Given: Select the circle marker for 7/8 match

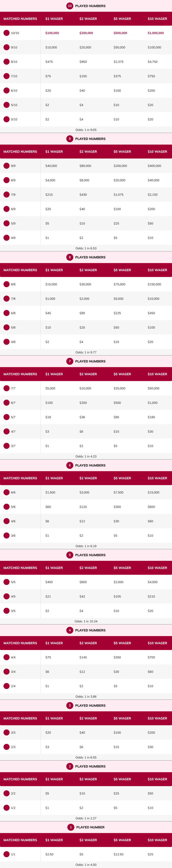Looking at the screenshot, I should (x=7, y=298).
